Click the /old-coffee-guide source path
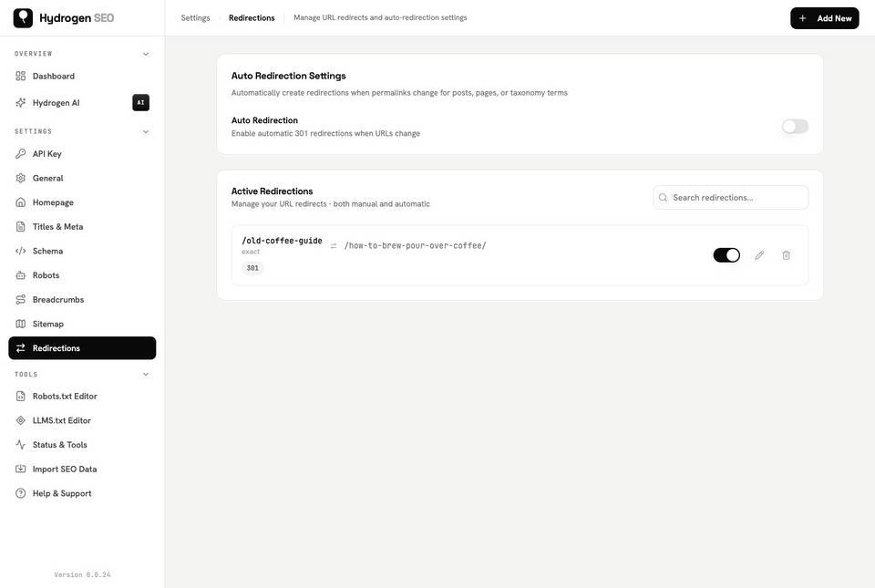Viewport: 875px width, 588px height. point(282,241)
